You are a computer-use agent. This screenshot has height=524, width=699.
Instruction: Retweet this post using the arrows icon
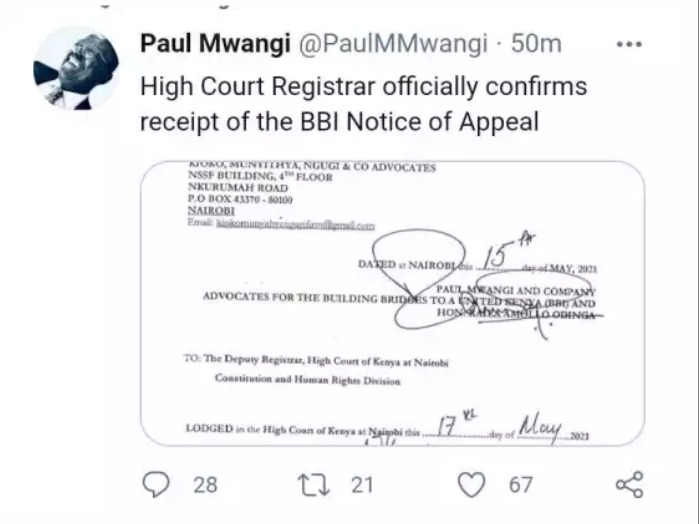[313, 485]
